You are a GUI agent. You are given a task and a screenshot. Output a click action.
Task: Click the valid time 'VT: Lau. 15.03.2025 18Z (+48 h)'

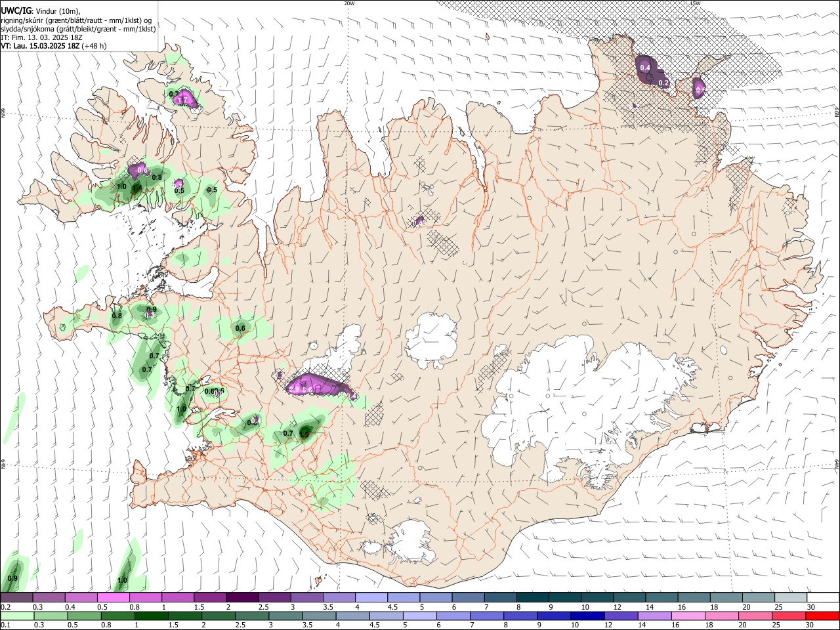[x=54, y=46]
